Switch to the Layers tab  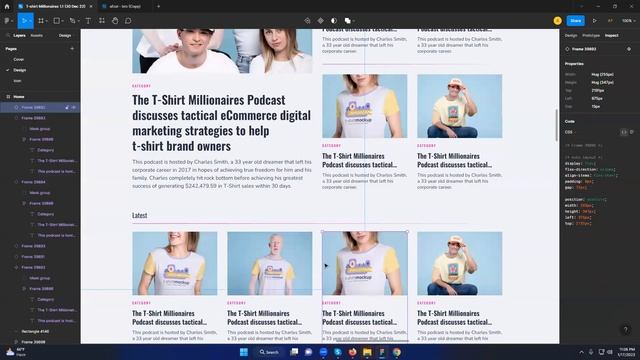click(x=19, y=36)
